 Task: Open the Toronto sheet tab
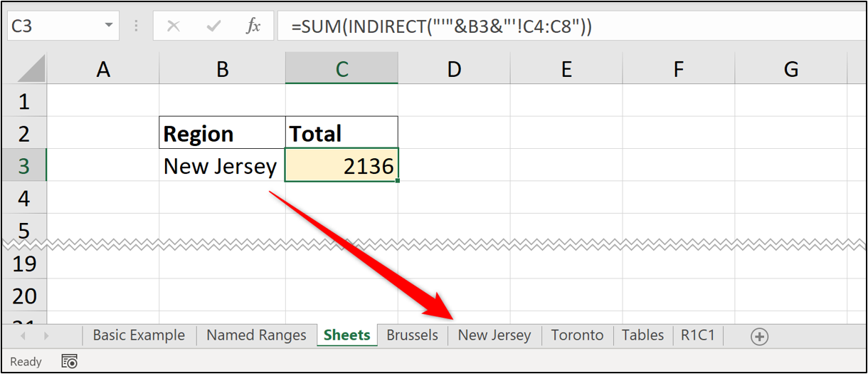click(x=577, y=335)
